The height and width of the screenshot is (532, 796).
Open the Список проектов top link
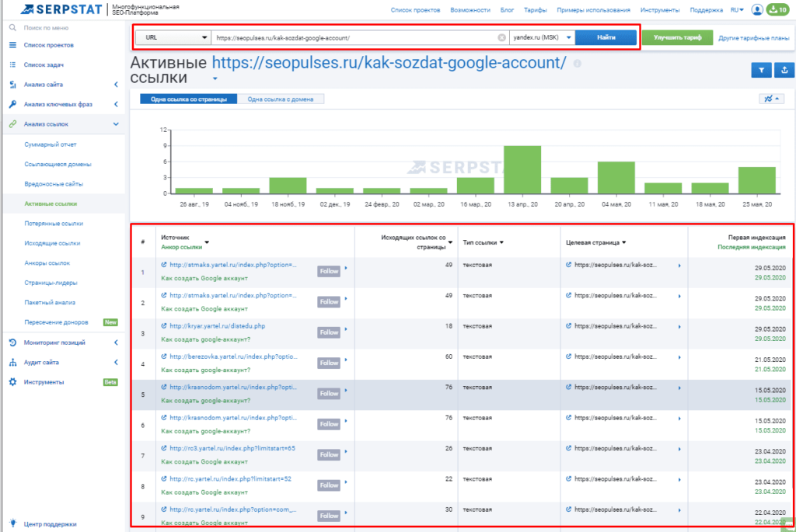pos(415,9)
